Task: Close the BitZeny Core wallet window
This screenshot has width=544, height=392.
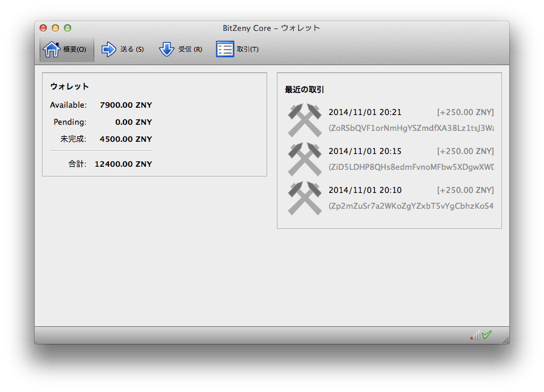Action: [43, 28]
